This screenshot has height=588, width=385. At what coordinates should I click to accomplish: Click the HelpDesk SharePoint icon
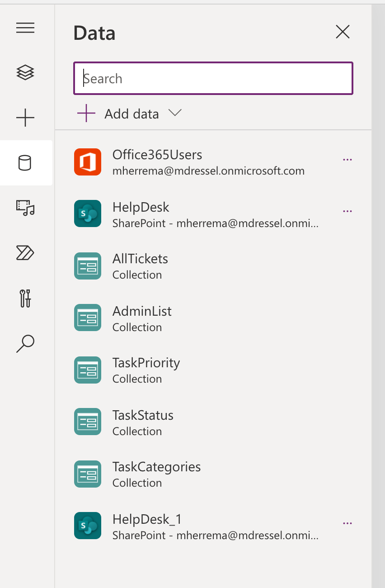[x=88, y=213]
